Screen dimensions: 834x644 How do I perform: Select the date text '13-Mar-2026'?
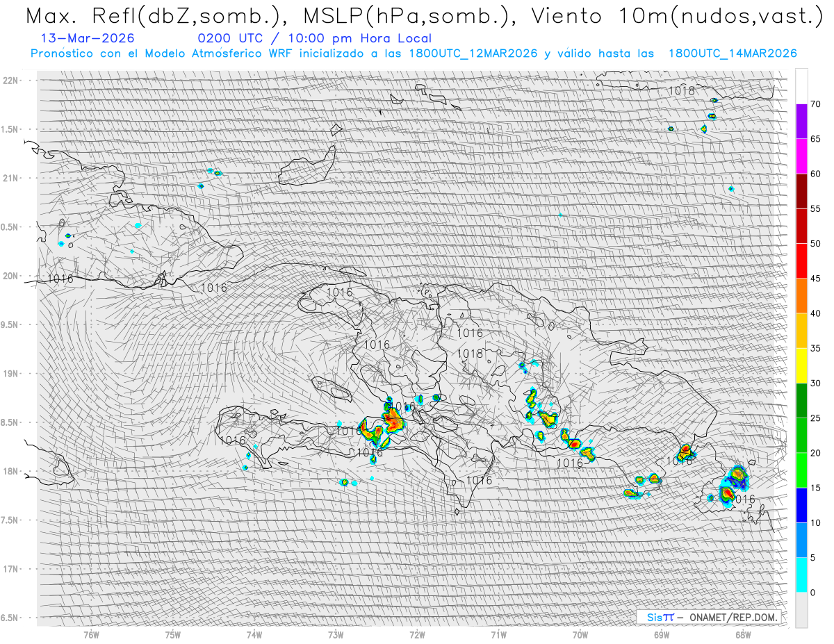[88, 39]
